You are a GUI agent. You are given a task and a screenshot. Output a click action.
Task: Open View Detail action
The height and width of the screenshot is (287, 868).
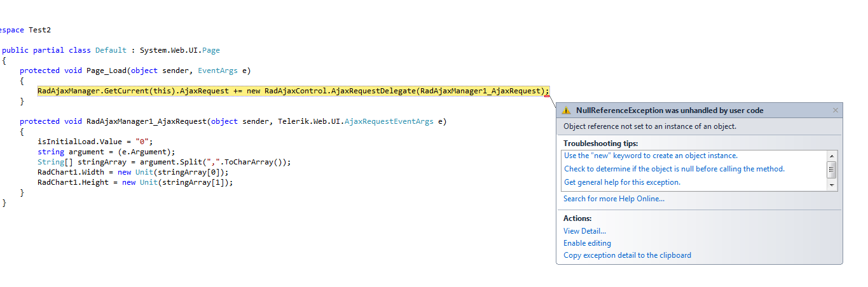click(x=584, y=231)
